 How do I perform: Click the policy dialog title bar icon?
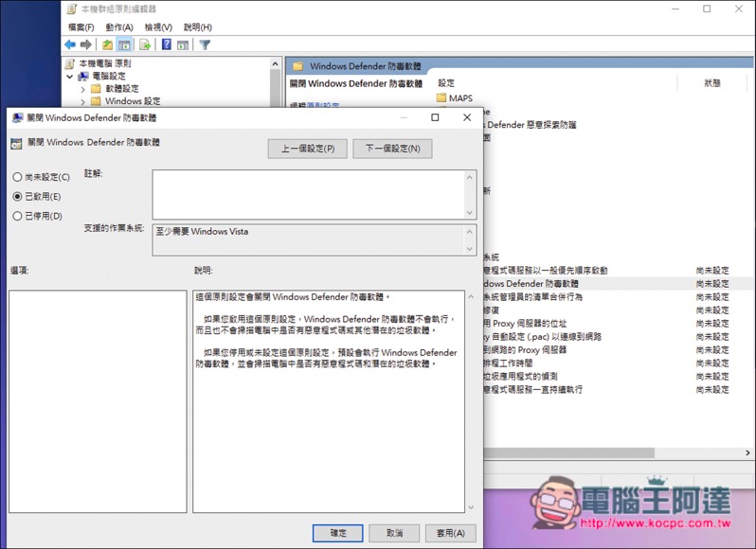17,117
